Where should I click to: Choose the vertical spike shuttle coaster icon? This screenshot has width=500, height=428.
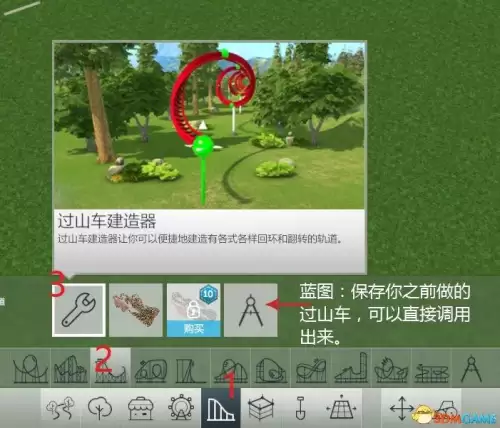(x=351, y=368)
